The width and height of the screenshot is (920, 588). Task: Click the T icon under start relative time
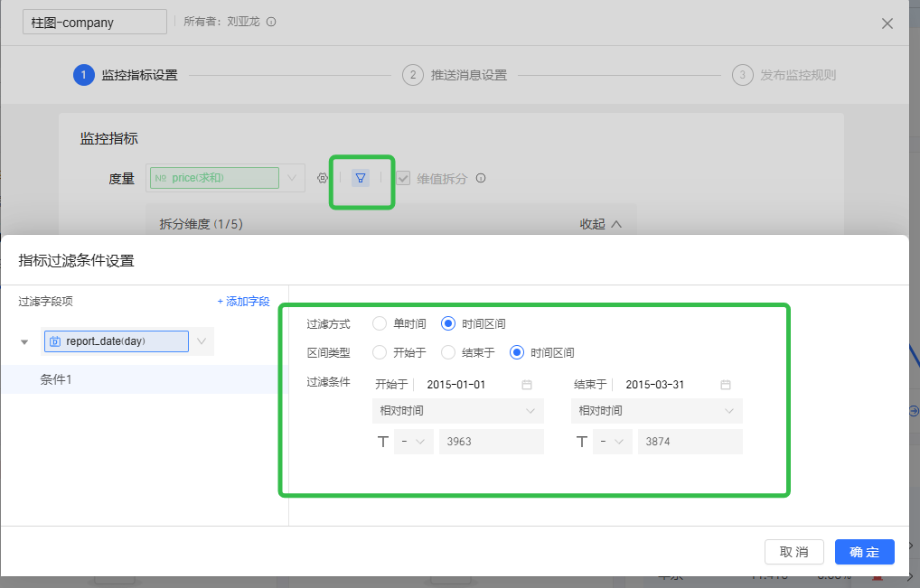pos(382,442)
